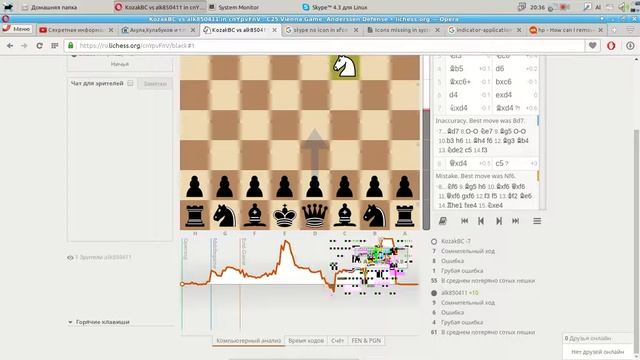Select the white knight on the board
Viewport: 640px width, 360px height.
(344, 66)
